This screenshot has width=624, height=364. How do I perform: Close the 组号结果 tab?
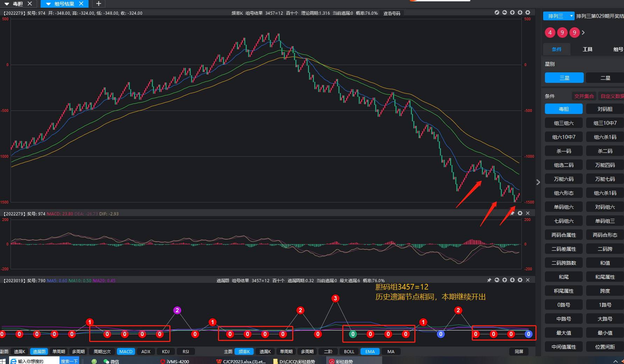coord(81,3)
